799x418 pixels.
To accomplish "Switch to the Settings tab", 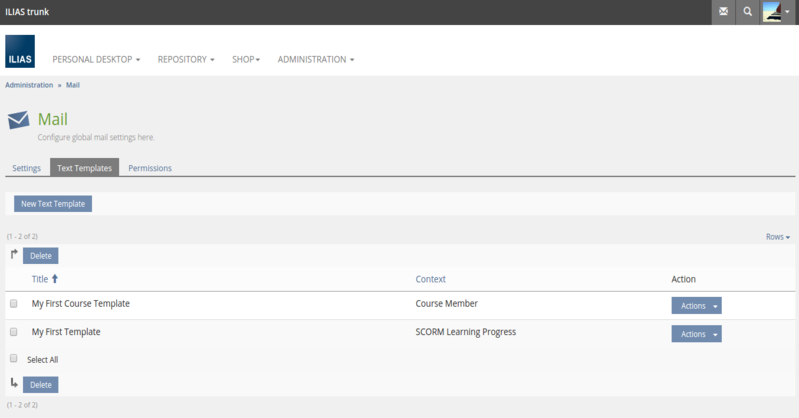I will (x=27, y=168).
